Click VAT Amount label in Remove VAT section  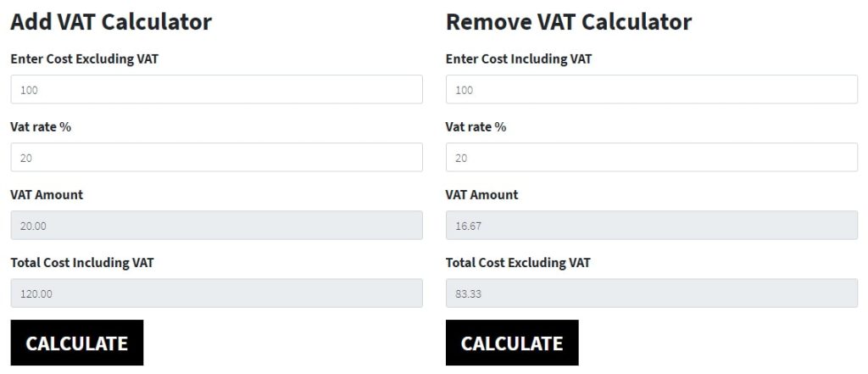[481, 195]
